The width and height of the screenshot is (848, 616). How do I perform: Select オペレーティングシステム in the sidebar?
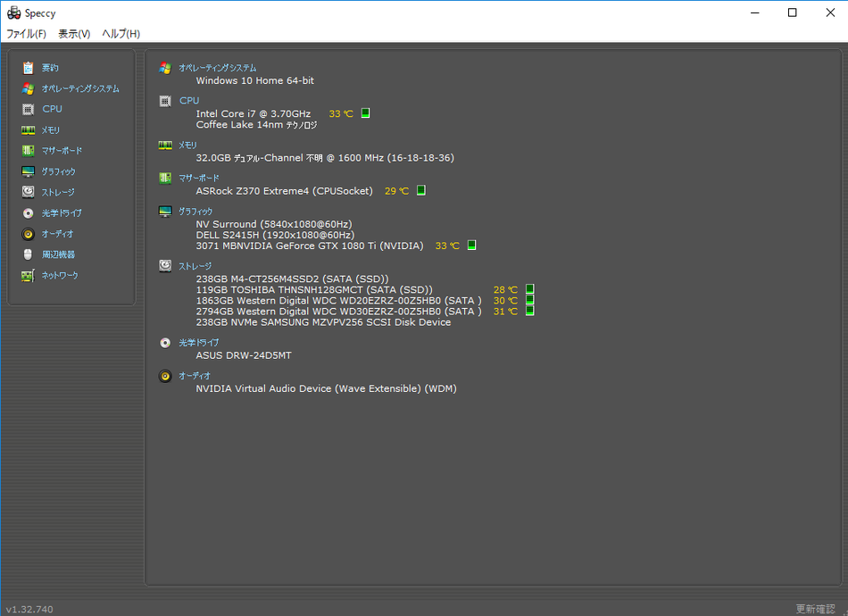coord(80,88)
